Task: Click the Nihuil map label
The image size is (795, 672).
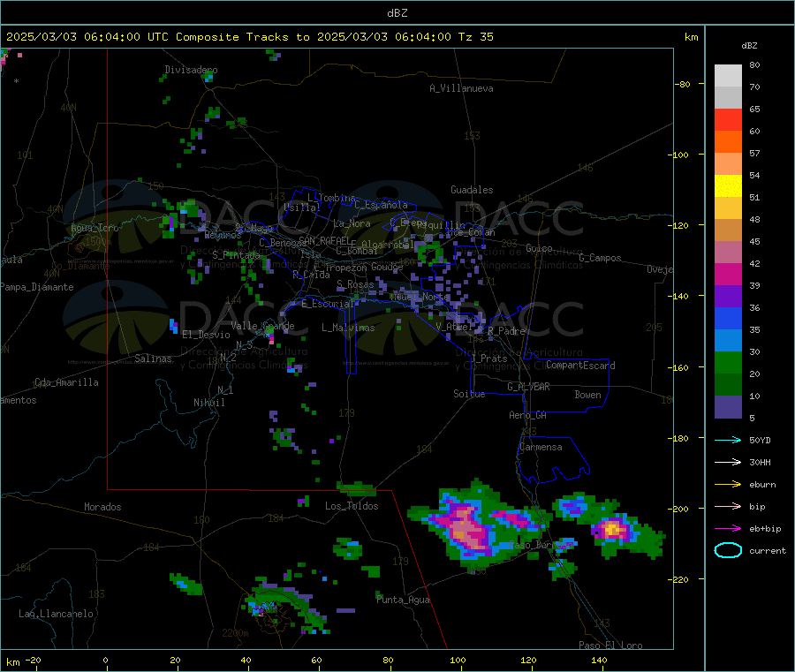Action: click(x=208, y=403)
